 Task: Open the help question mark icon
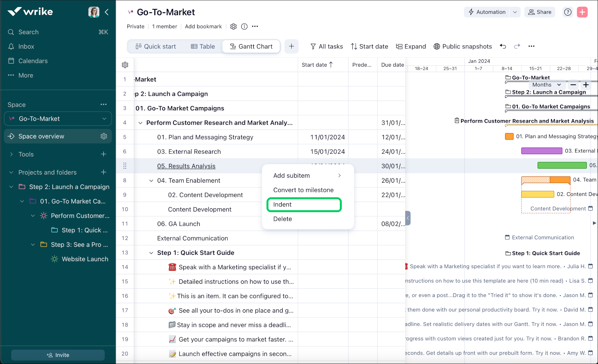[x=568, y=12]
